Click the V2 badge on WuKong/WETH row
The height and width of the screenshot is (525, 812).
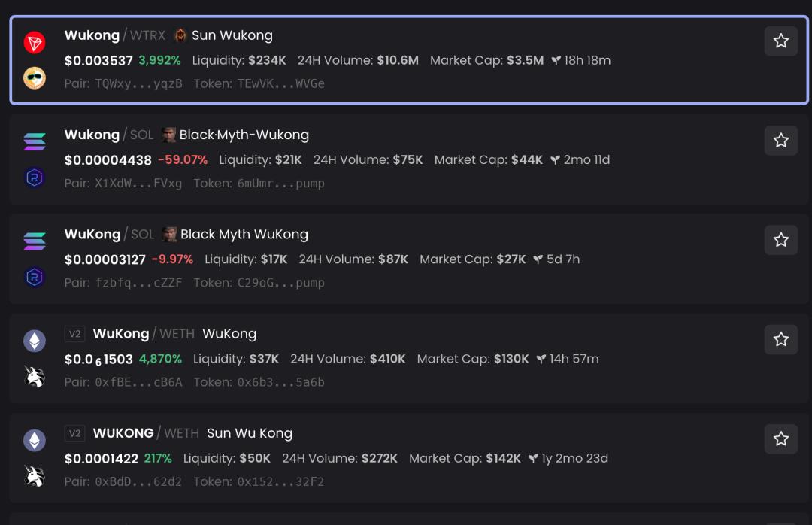click(x=74, y=334)
